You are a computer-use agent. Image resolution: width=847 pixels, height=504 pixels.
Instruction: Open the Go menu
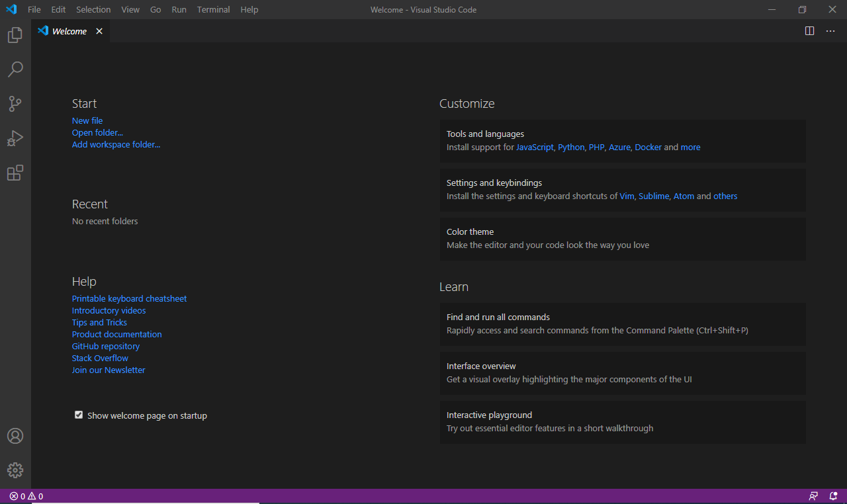point(156,9)
